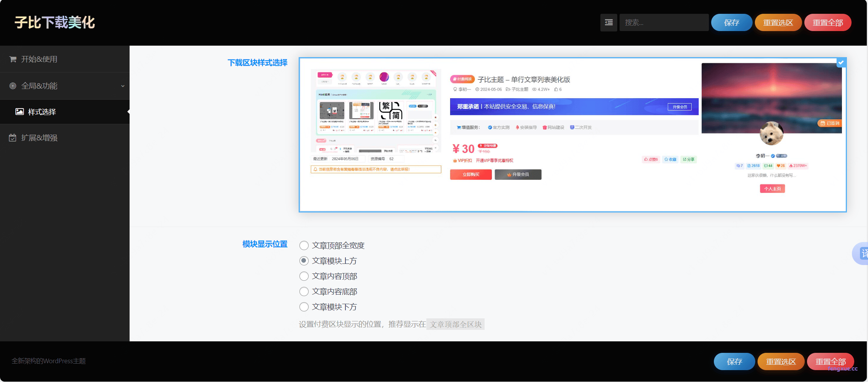Click the shopping cart icon beside 开始&使用
Viewport: 868px width, 382px height.
click(x=13, y=59)
